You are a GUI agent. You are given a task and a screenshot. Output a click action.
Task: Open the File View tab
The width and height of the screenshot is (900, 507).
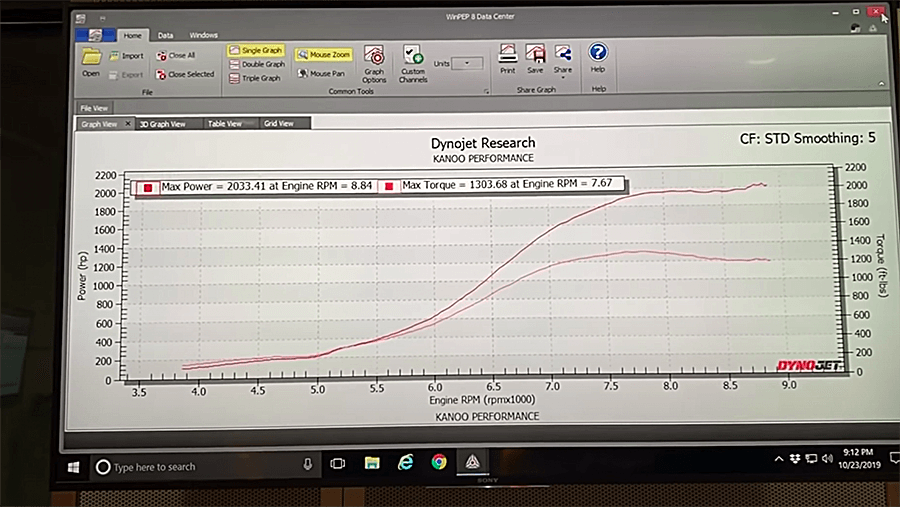pos(94,108)
